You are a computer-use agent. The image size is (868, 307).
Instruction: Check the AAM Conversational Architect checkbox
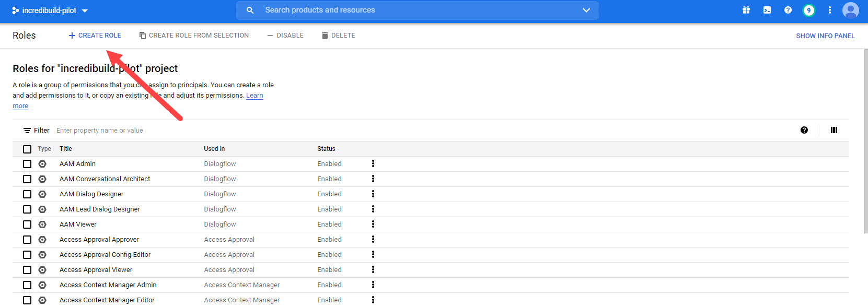click(27, 179)
